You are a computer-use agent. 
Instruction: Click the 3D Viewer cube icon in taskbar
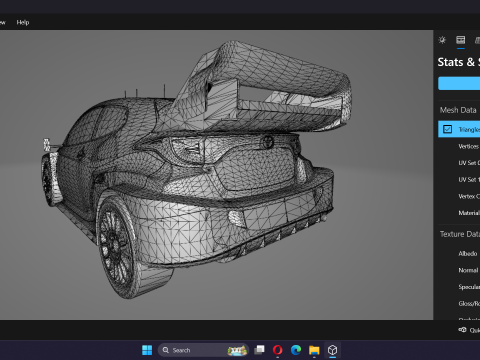pyautogui.click(x=332, y=350)
